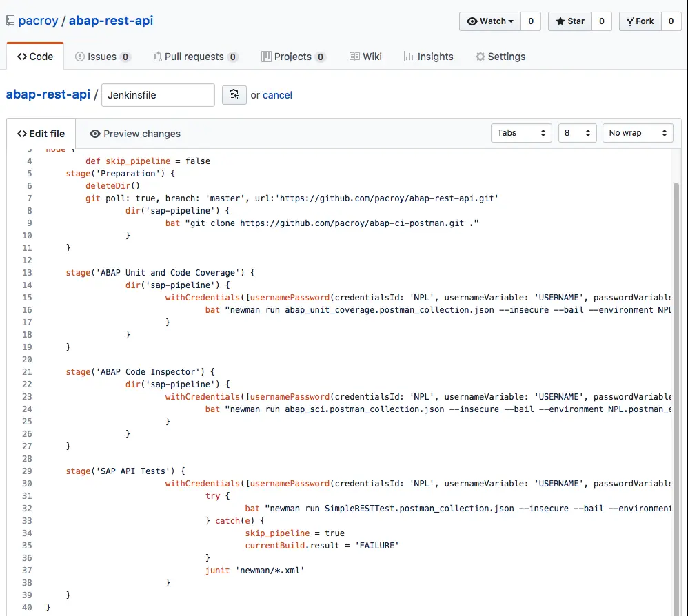Screen dimensions: 688x616
Task: Click the Jenkinsfile filename input field
Action: click(x=158, y=95)
